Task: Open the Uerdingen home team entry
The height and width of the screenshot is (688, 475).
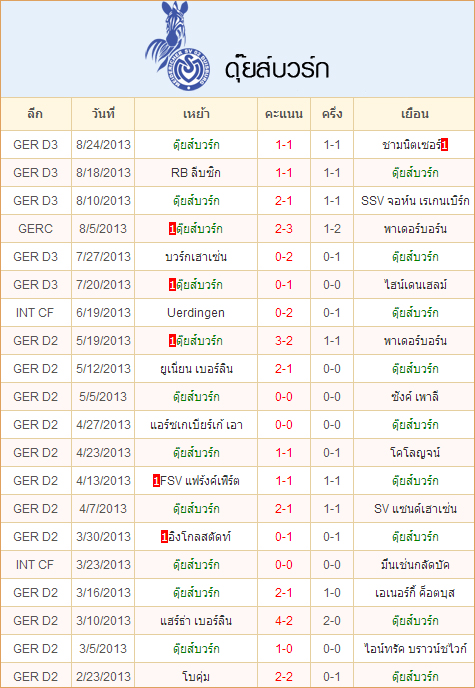Action: click(x=196, y=313)
